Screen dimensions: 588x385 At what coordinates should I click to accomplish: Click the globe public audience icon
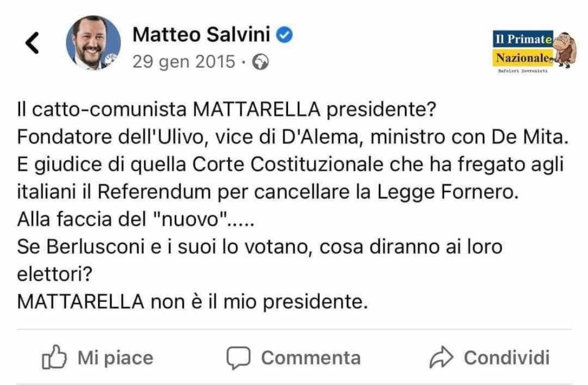[260, 62]
